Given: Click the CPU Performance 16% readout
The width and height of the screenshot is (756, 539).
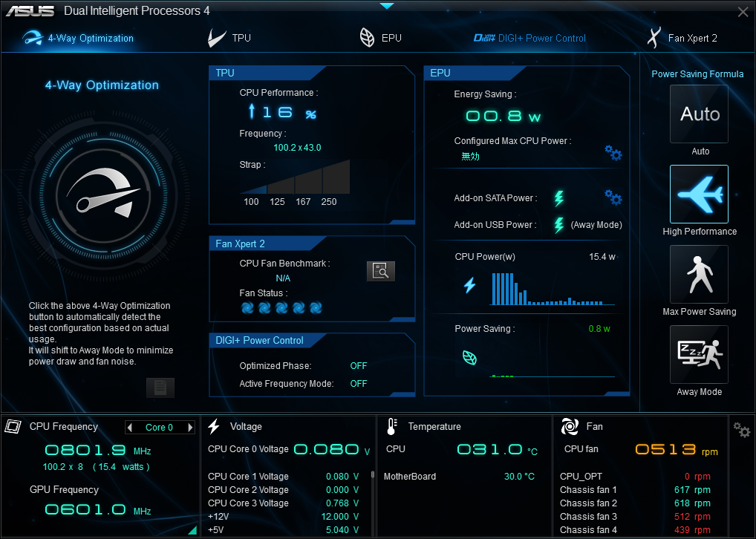Looking at the screenshot, I should pyautogui.click(x=282, y=112).
